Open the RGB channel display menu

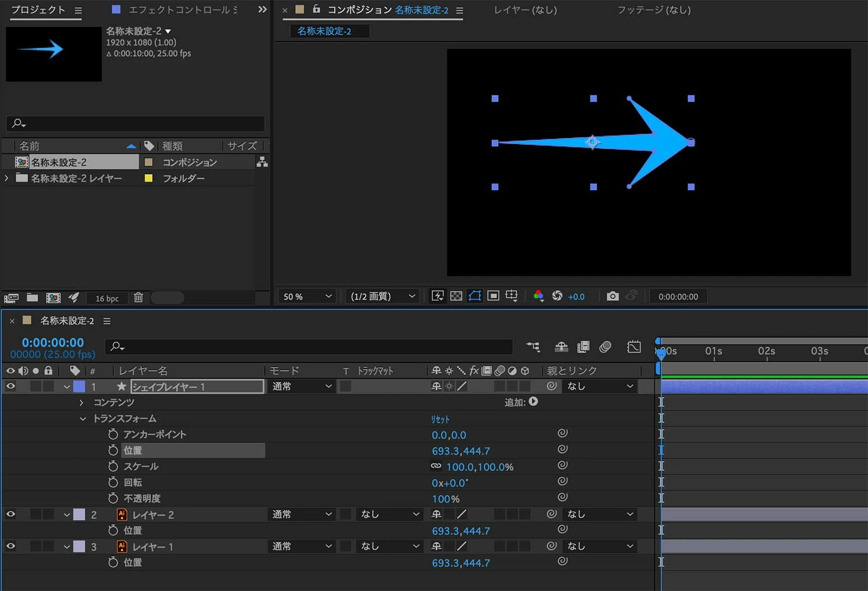pyautogui.click(x=538, y=296)
